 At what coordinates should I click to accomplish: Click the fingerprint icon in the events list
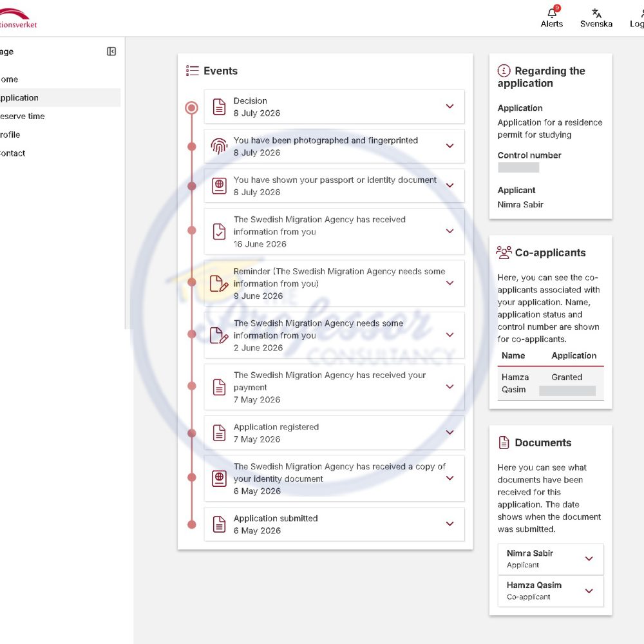point(220,146)
